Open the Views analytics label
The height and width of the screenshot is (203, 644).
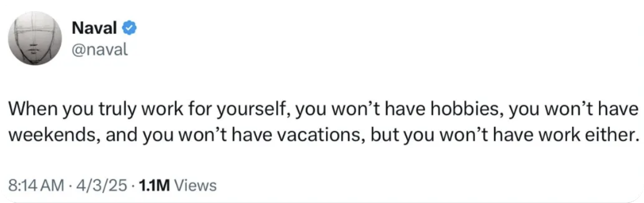click(195, 185)
